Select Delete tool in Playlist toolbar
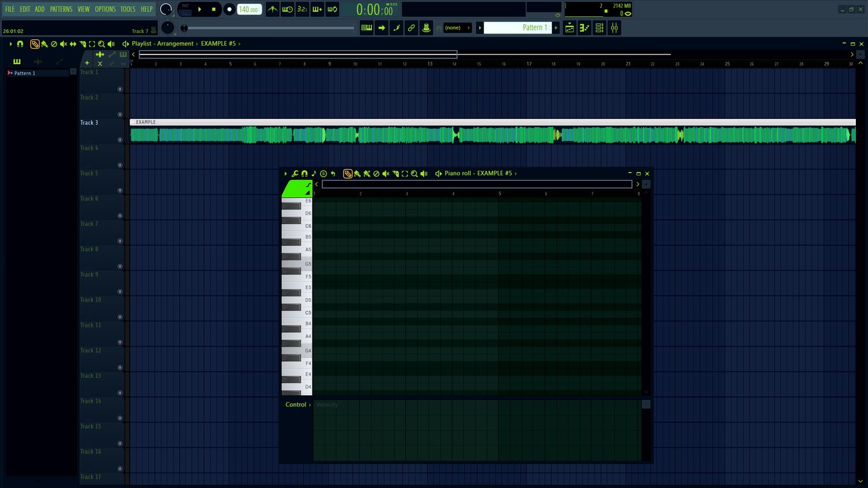The height and width of the screenshot is (488, 868). coord(54,44)
